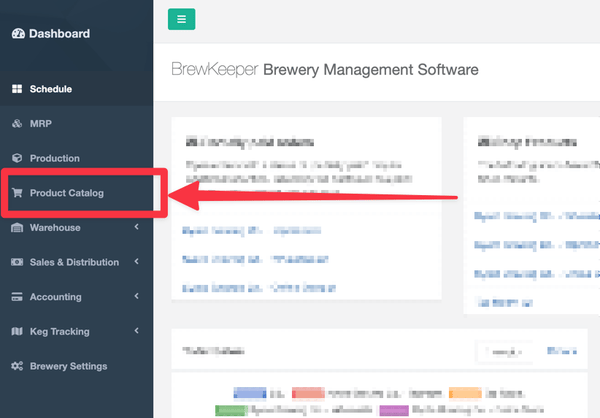Screen dimensions: 600x418
Task: Click the Sales & Distribution money icon
Action: pos(17,262)
